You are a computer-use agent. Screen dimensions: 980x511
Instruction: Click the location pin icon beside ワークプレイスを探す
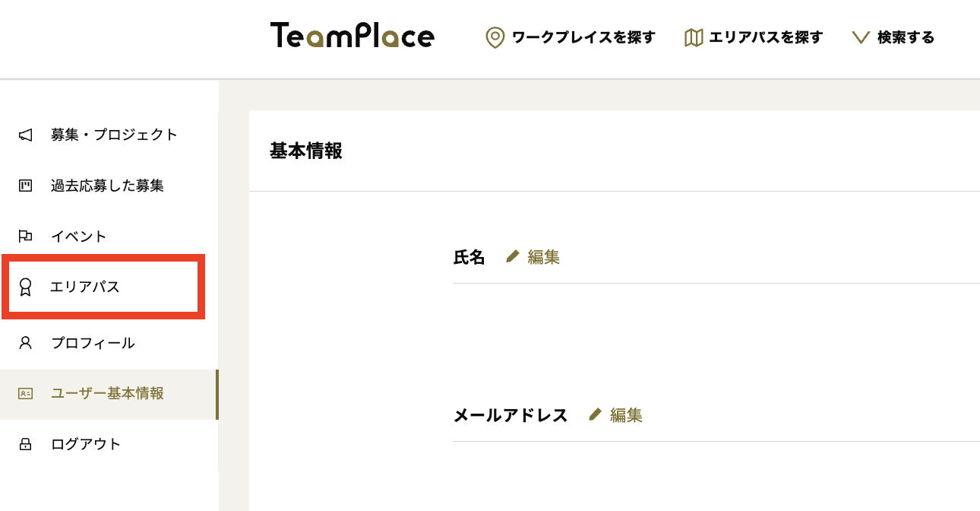(495, 36)
